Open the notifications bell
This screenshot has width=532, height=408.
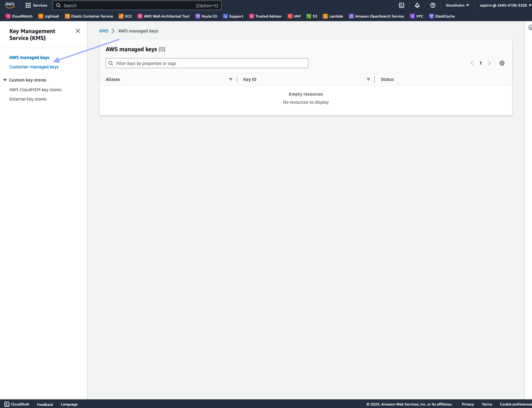[417, 5]
